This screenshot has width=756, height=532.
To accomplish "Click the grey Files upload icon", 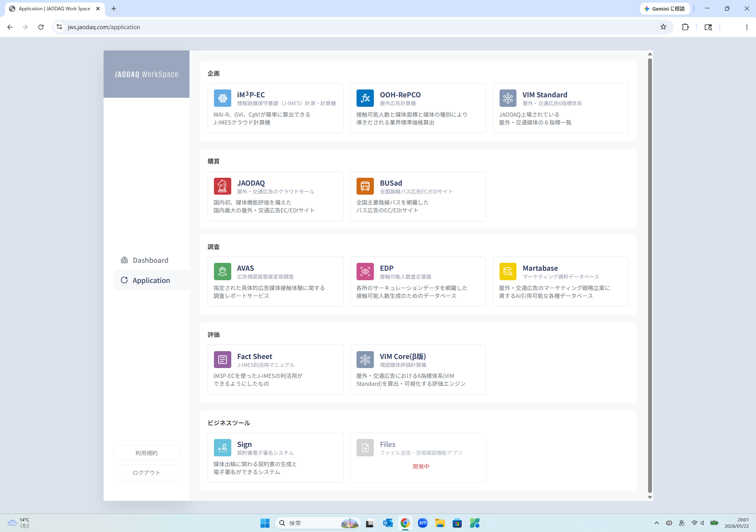I will pyautogui.click(x=365, y=448).
